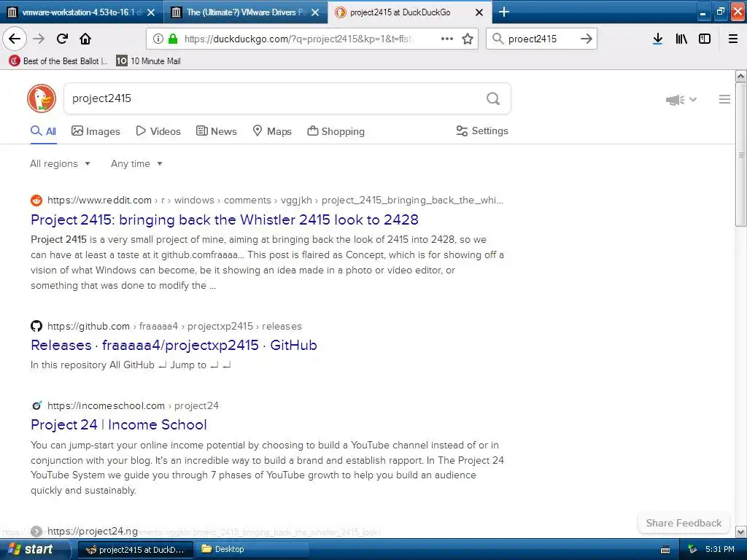
Task: Open Project 2415 Whistler reddit result
Action: (225, 219)
